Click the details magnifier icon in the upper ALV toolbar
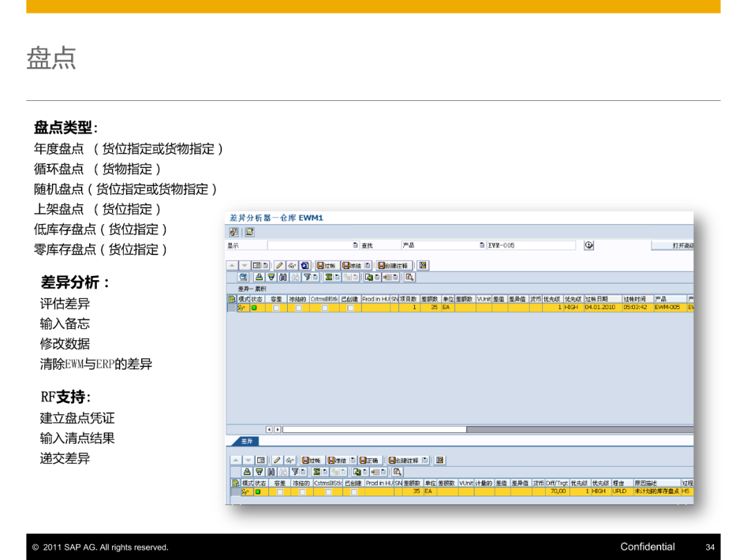The image size is (747, 560). 243,277
